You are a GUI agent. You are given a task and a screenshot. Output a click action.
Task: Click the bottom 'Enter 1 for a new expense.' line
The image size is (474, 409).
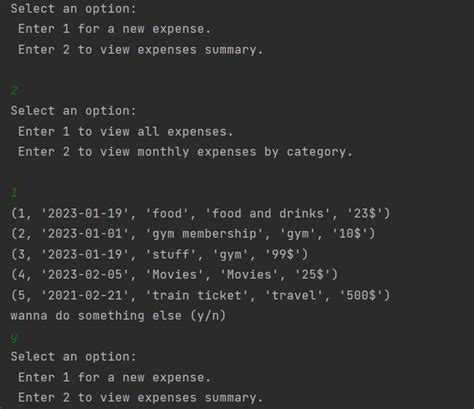point(114,377)
